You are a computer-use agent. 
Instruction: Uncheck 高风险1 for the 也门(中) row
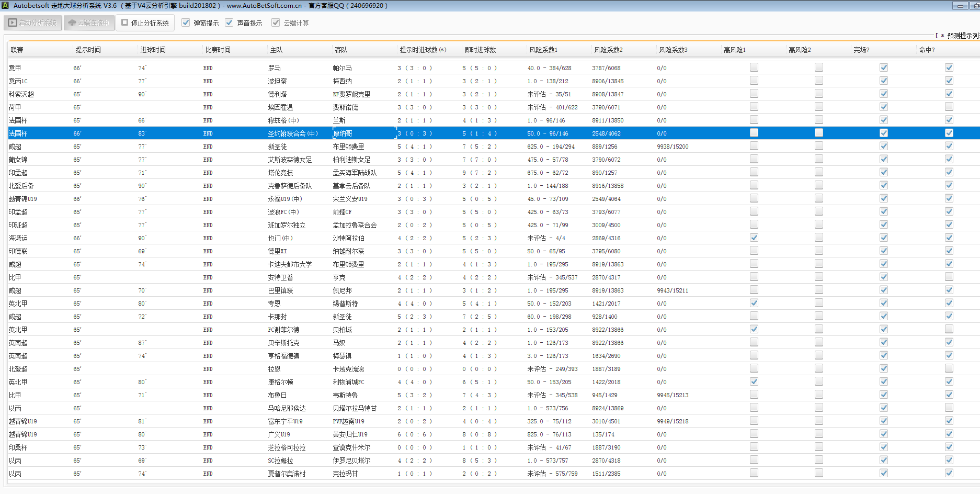tap(754, 238)
